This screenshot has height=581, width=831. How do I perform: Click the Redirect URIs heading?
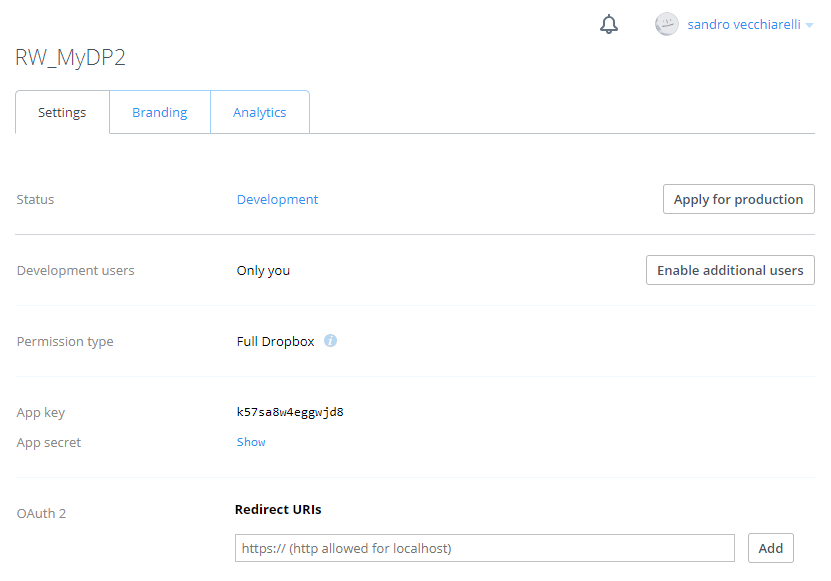(278, 509)
